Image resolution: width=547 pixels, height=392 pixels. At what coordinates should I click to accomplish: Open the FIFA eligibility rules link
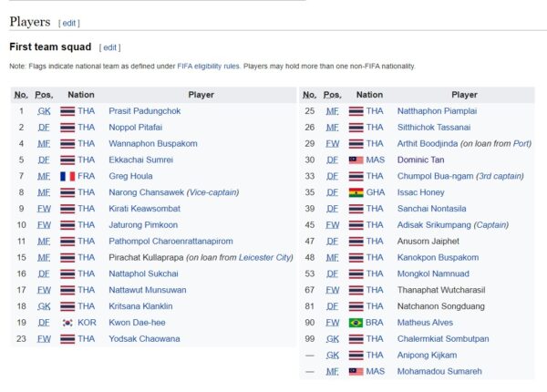point(208,66)
